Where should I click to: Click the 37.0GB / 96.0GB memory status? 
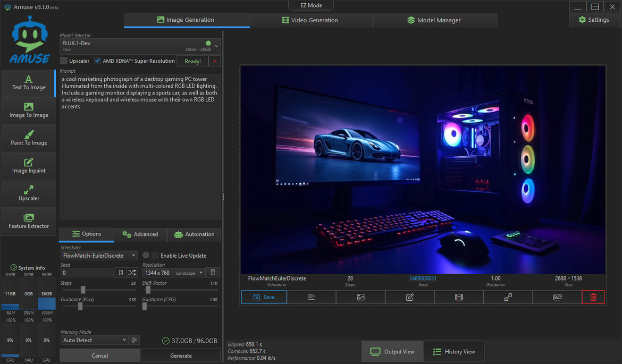(190, 341)
